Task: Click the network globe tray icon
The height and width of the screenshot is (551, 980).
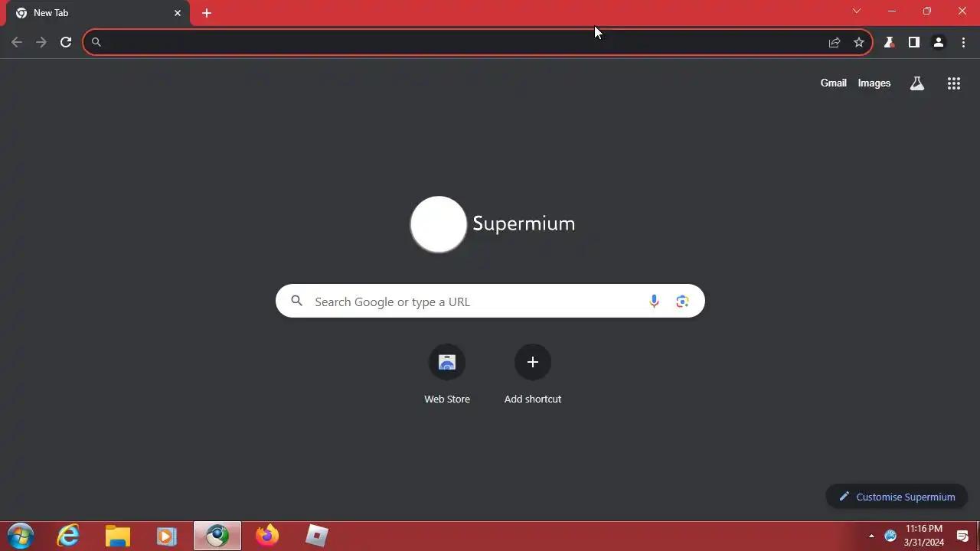Action: tap(890, 536)
